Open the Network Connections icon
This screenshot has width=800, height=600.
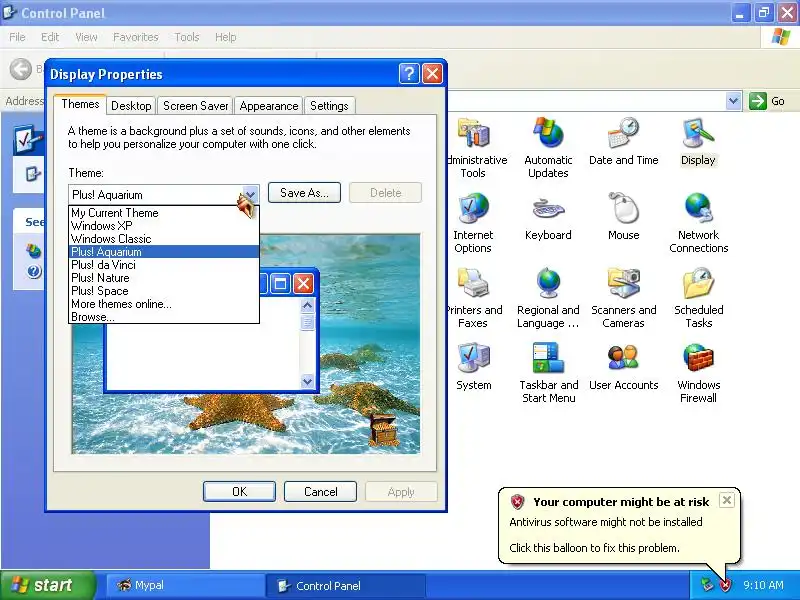pos(698,208)
